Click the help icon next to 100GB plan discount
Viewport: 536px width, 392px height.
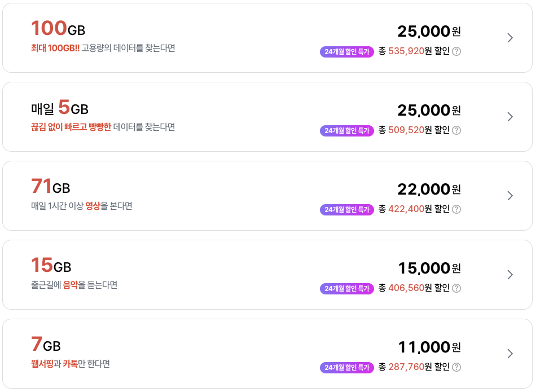(x=456, y=51)
